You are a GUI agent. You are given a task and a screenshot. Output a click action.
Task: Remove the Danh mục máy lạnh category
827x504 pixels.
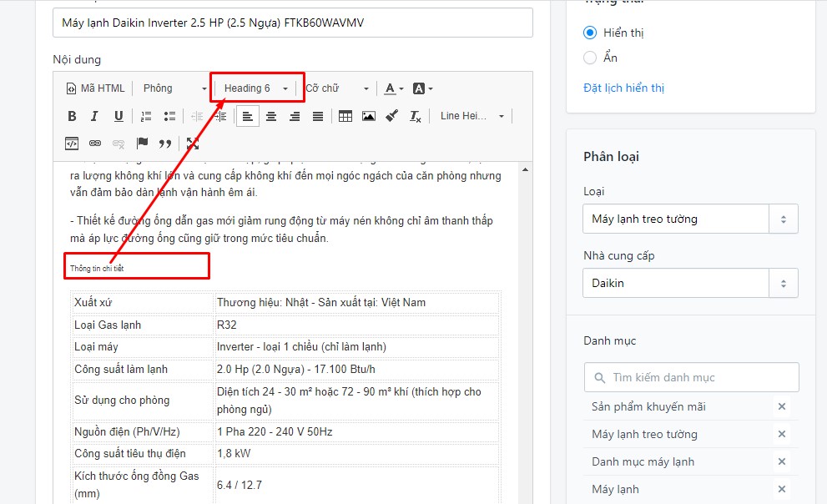(782, 461)
